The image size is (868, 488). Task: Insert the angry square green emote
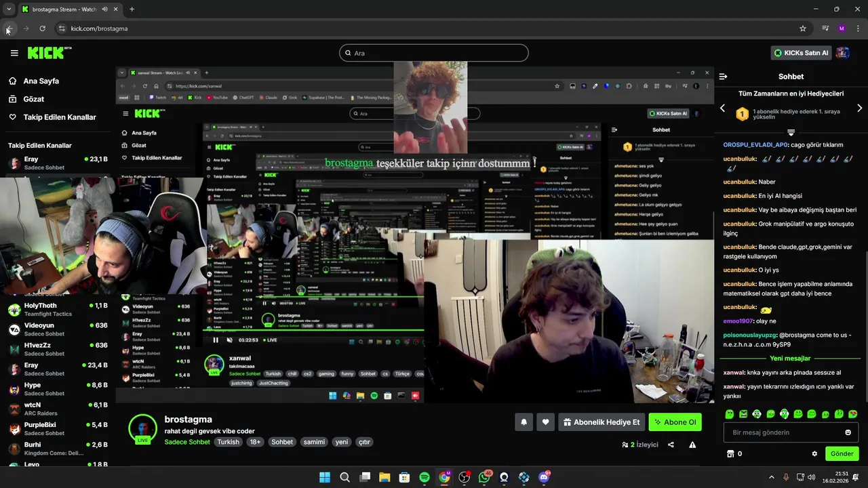coord(743,413)
